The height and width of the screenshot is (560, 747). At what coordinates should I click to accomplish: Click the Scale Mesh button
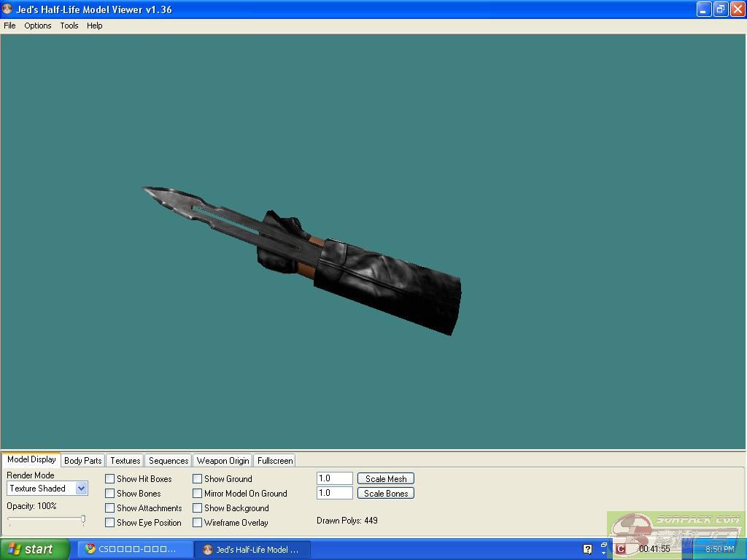(x=386, y=478)
